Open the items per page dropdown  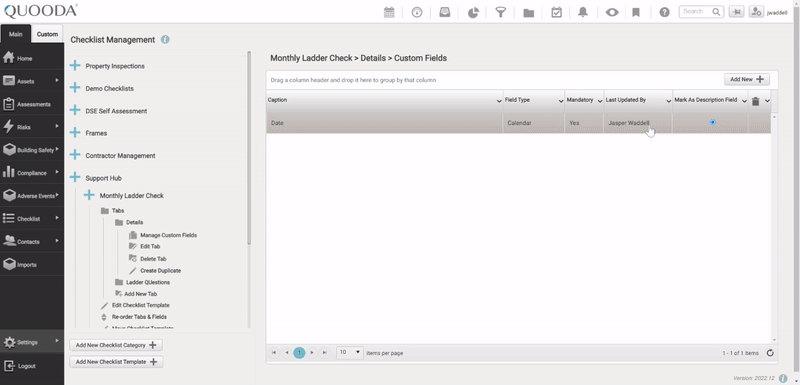tap(349, 352)
